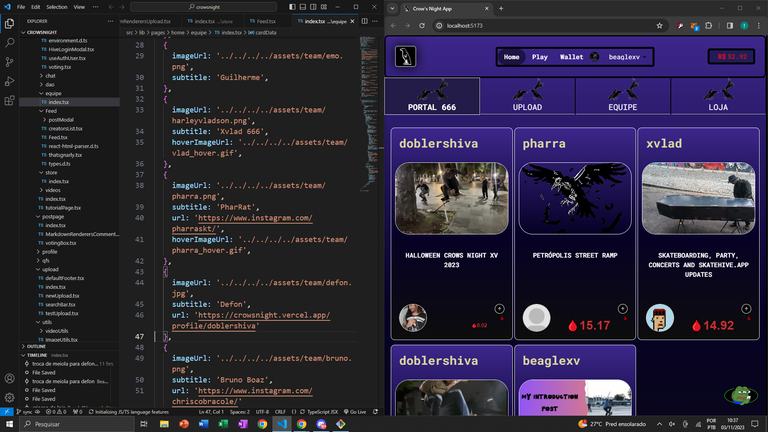768x432 pixels.
Task: Open the Accounts icon in VS Code activity bar
Action: pyautogui.click(x=9, y=379)
